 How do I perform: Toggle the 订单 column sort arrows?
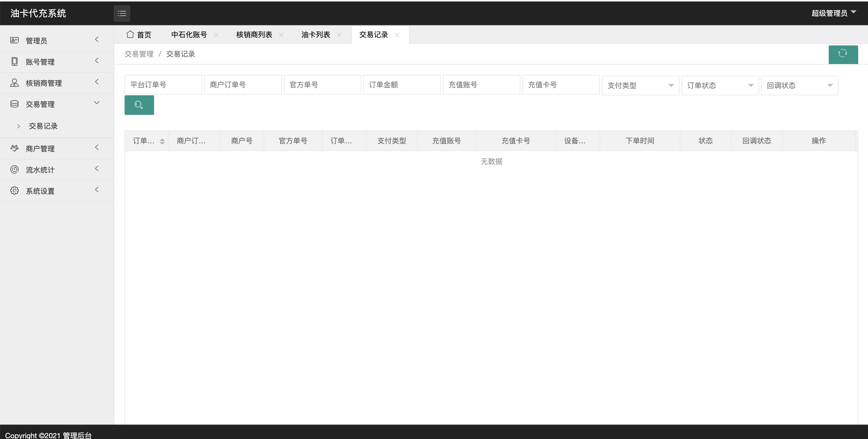162,141
